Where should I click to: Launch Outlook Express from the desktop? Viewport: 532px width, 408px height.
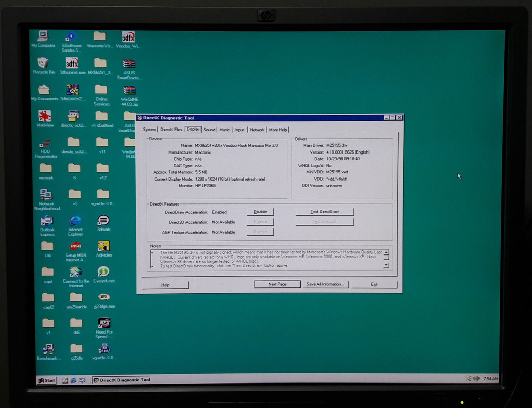47,225
